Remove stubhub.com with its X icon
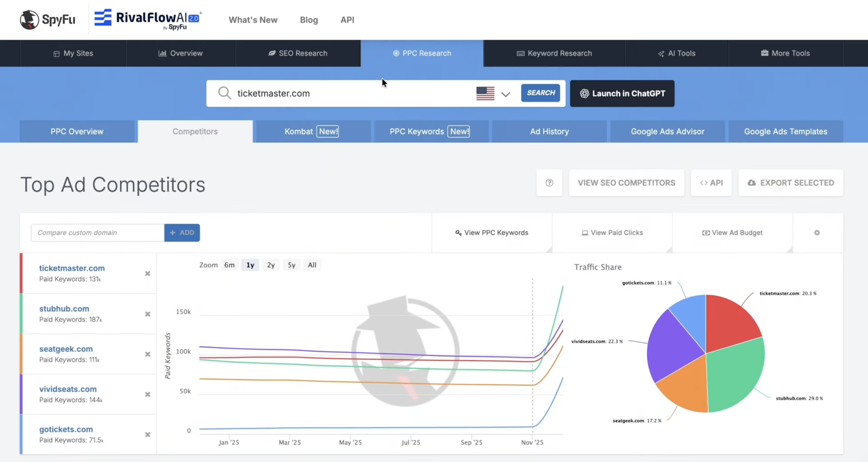The image size is (868, 462). [148, 314]
